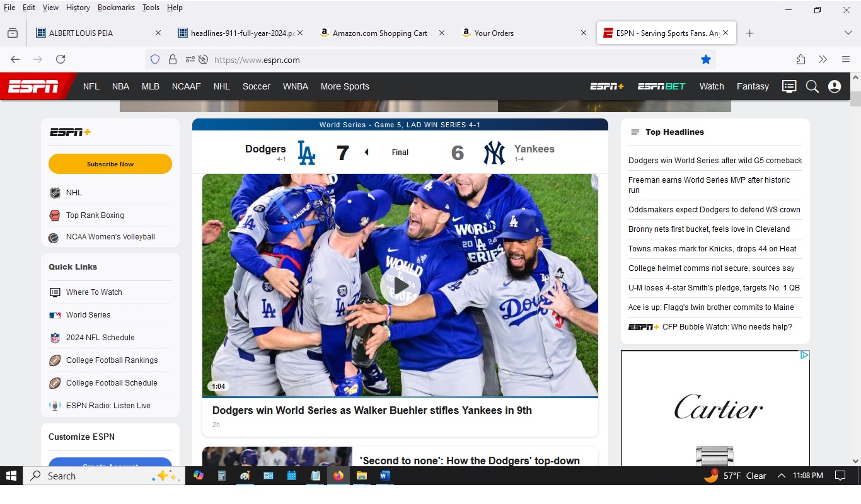
Task: Expand the list all tabs dropdown arrow
Action: tap(848, 33)
